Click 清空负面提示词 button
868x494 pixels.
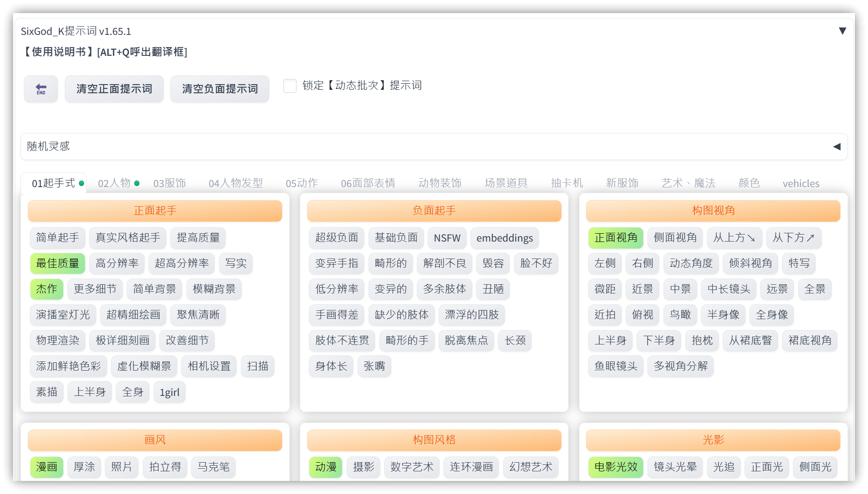(x=220, y=89)
